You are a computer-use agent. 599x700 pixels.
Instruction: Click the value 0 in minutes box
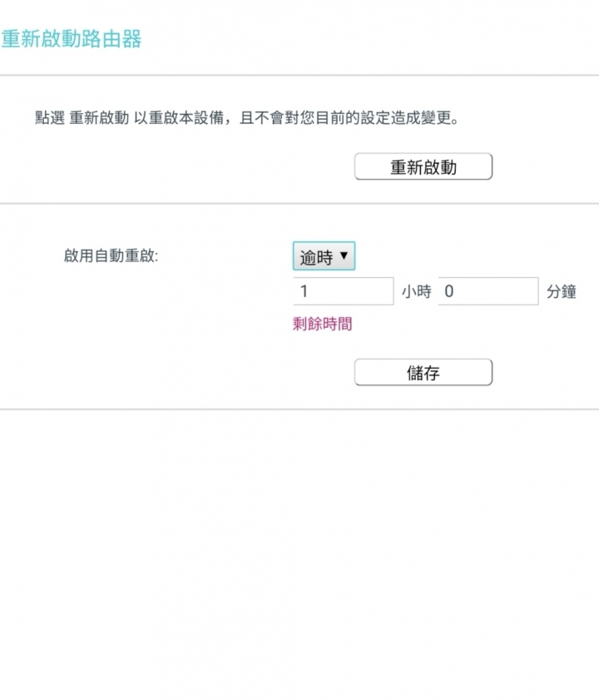tap(449, 291)
